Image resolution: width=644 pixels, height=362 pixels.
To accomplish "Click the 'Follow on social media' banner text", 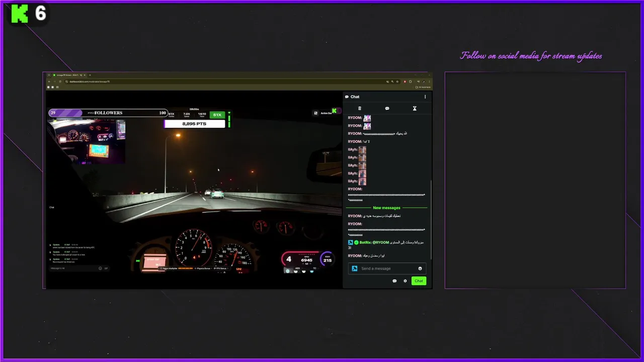I will tap(531, 56).
